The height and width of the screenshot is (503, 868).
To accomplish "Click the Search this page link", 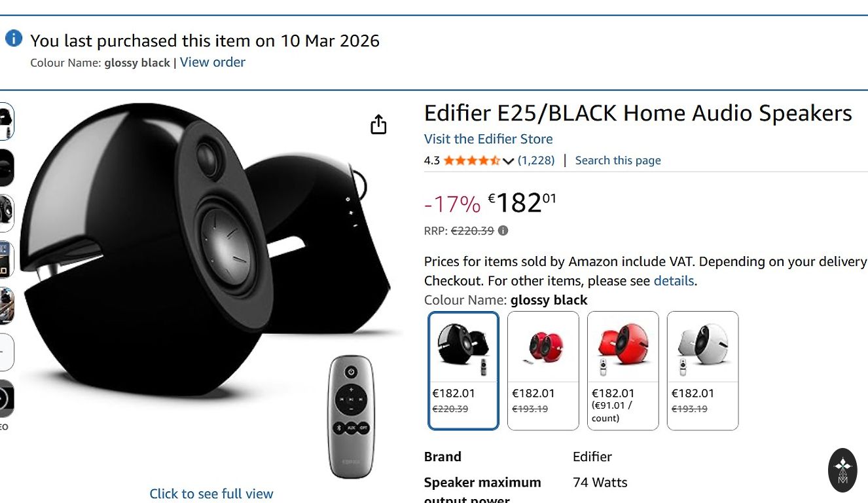I will tap(618, 160).
